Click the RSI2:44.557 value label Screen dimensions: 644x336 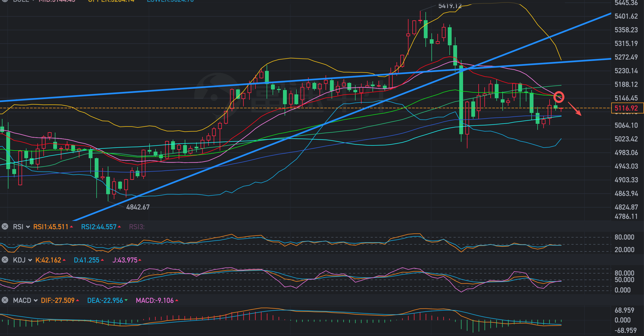click(99, 227)
